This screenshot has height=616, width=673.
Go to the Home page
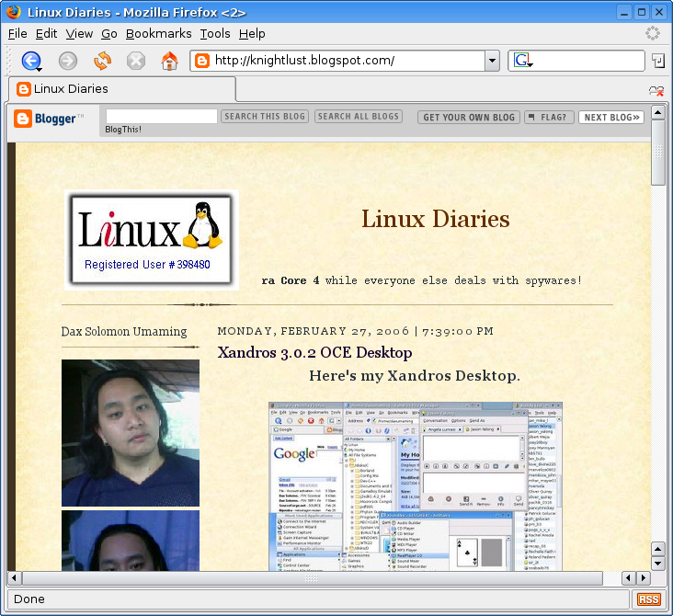(x=169, y=61)
